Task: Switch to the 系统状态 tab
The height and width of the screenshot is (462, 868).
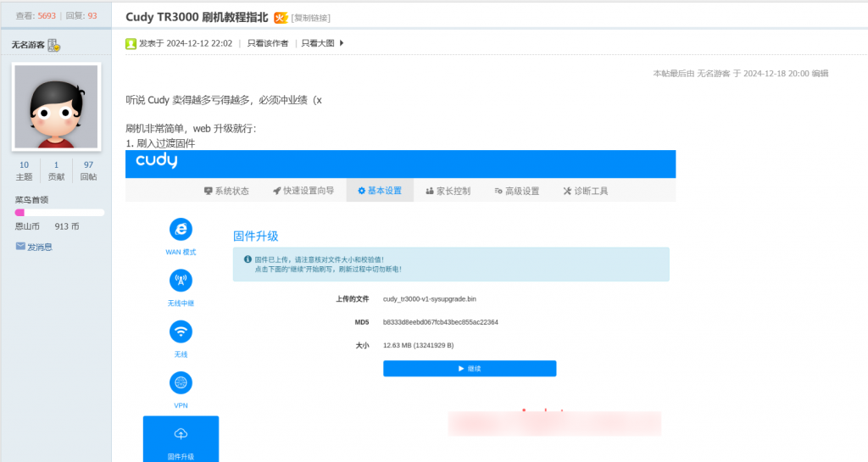Action: pyautogui.click(x=226, y=191)
